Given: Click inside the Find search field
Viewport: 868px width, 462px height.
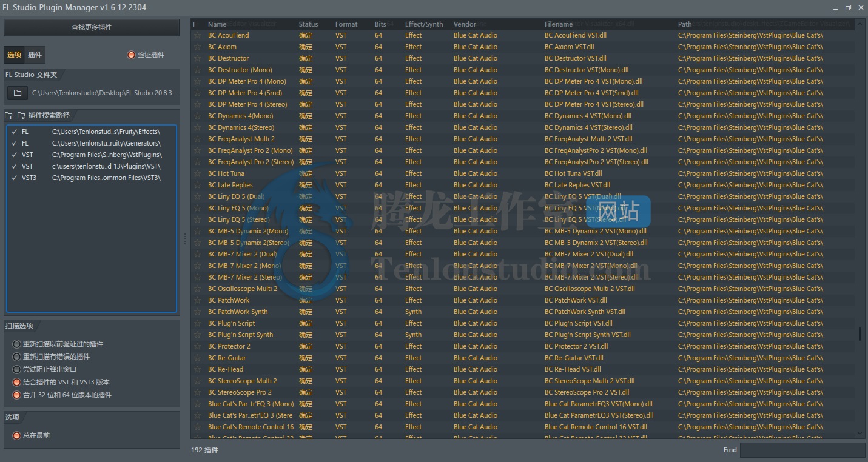Looking at the screenshot, I should (802, 450).
